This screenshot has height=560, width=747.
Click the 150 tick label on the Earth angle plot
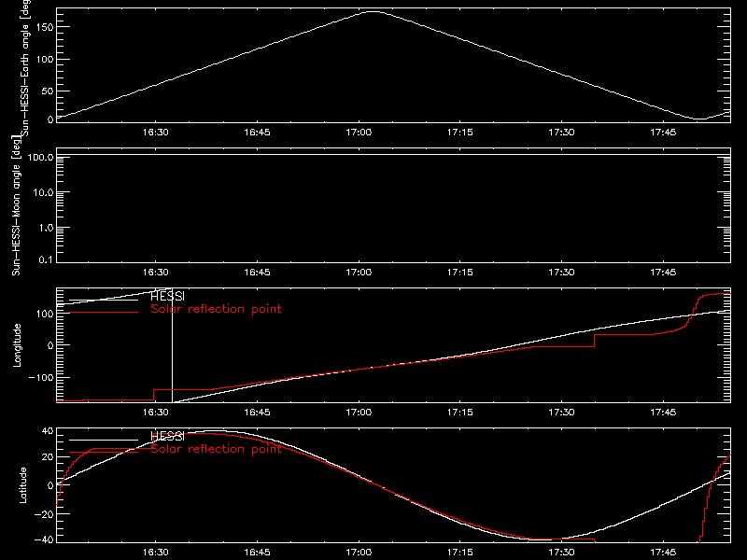tap(44, 27)
